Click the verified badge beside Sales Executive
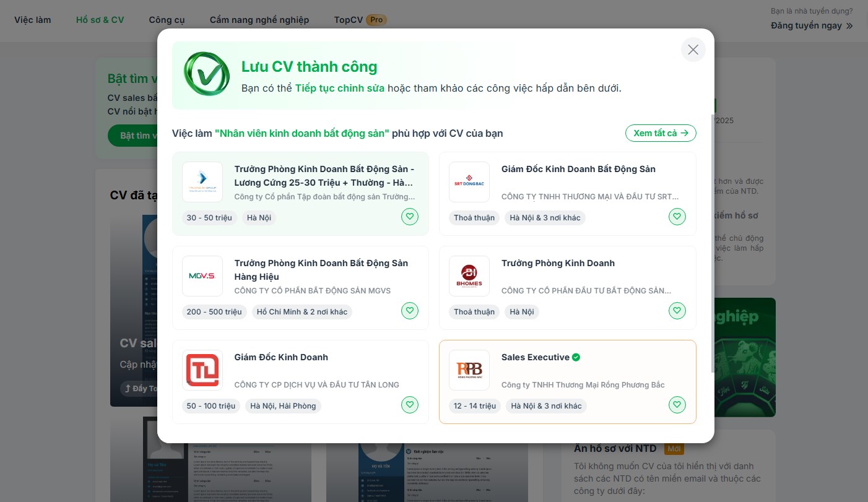Image resolution: width=868 pixels, height=502 pixels. [576, 357]
